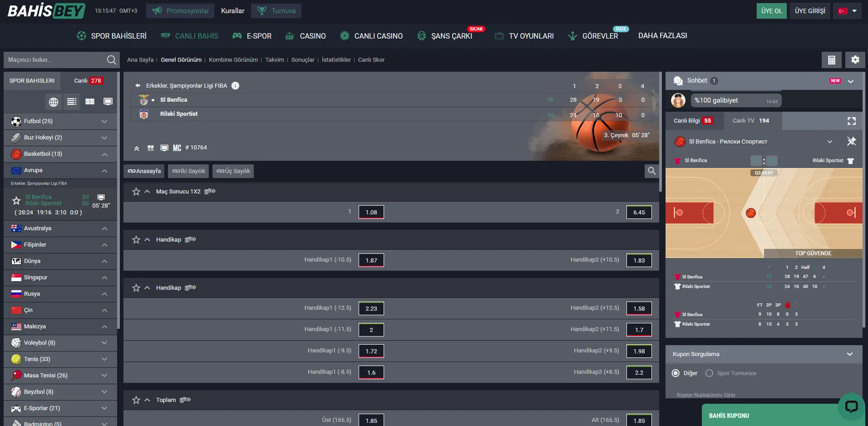Image resolution: width=868 pixels, height=426 pixels.
Task: Collapse the Sohbet panel chevron
Action: [851, 81]
